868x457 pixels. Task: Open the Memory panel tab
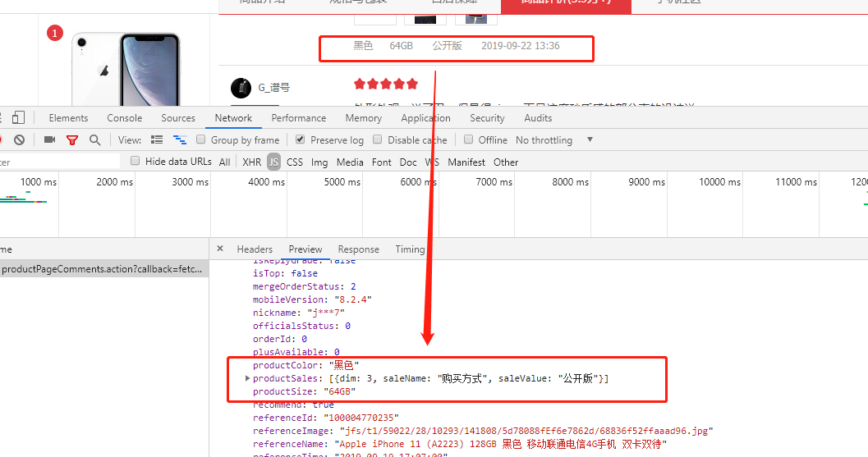(x=364, y=118)
